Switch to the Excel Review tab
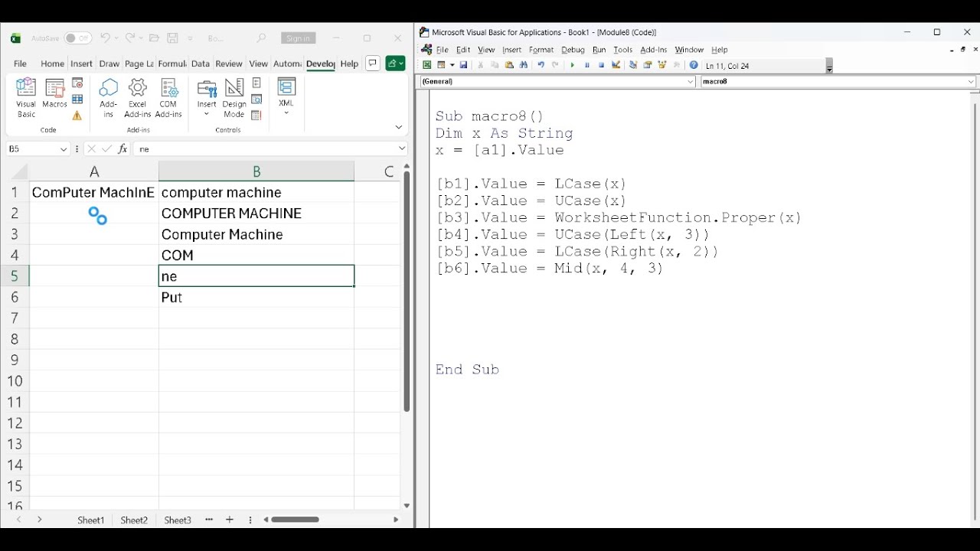This screenshot has width=980, height=551. click(x=229, y=64)
